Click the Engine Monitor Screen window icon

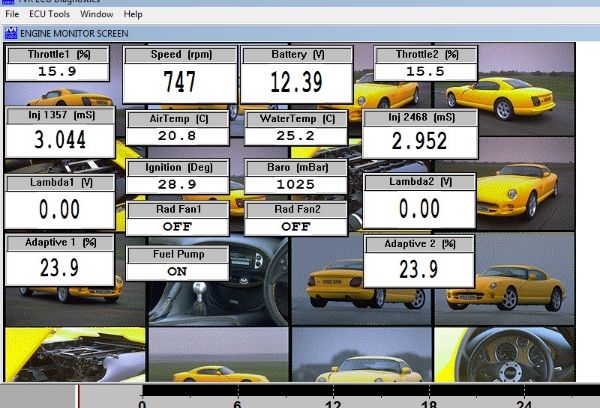11,33
